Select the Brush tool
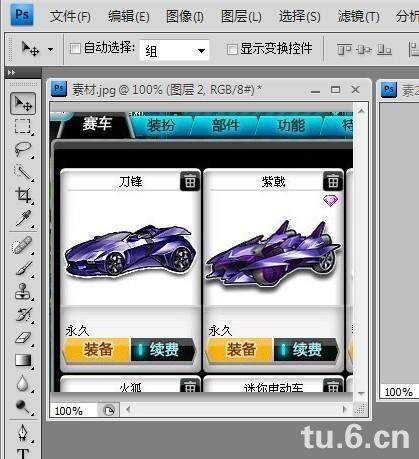The width and height of the screenshot is (419, 459). tap(23, 269)
